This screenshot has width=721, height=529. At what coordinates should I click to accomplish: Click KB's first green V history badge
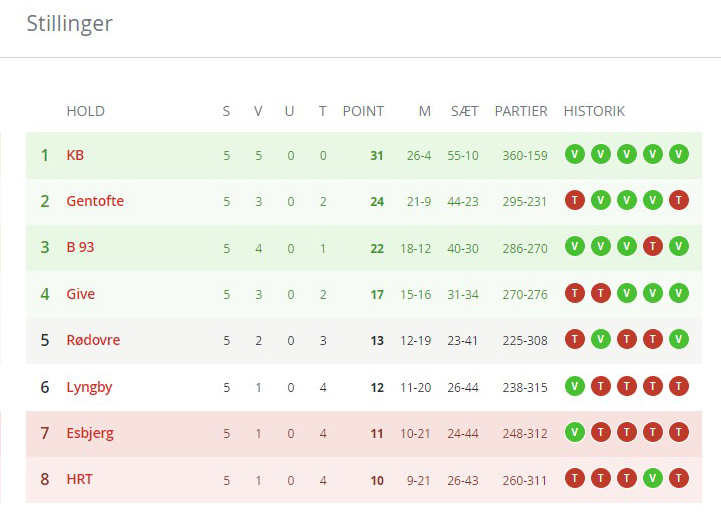point(575,154)
